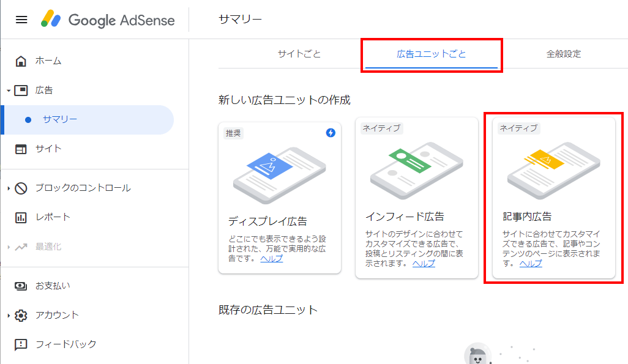Screen dimensions: 628x364
Task: Click the フィードバック feedback icon
Action: tap(21, 344)
